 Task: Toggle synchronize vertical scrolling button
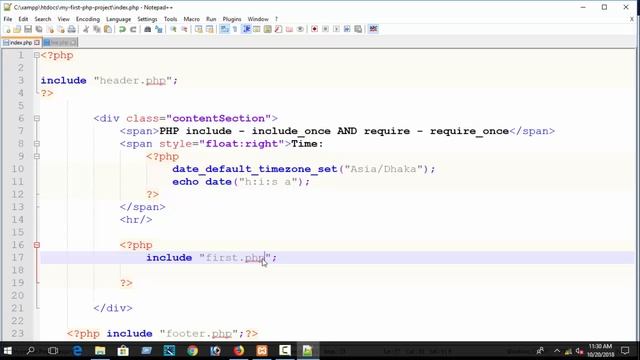pyautogui.click(x=198, y=29)
